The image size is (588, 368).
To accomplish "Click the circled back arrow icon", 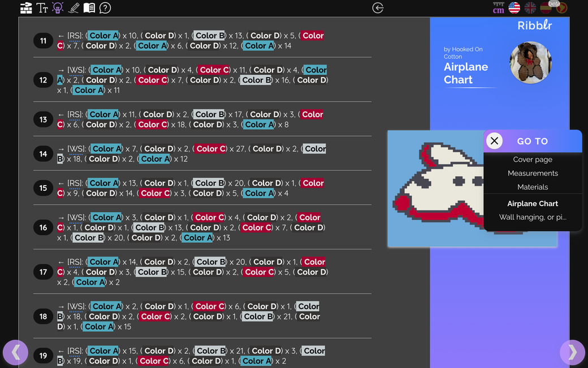I will coord(378,8).
